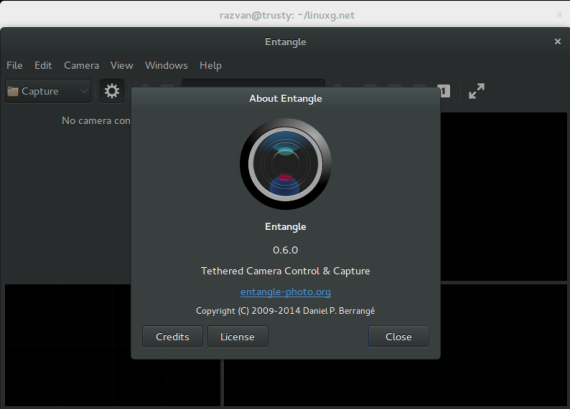Open the Help menu
The image size is (570, 409).
tap(210, 65)
